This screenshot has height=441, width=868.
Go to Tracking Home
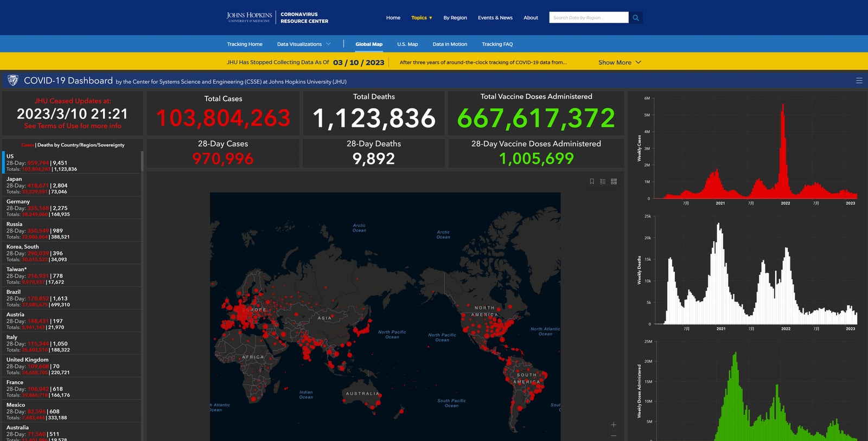pos(245,44)
